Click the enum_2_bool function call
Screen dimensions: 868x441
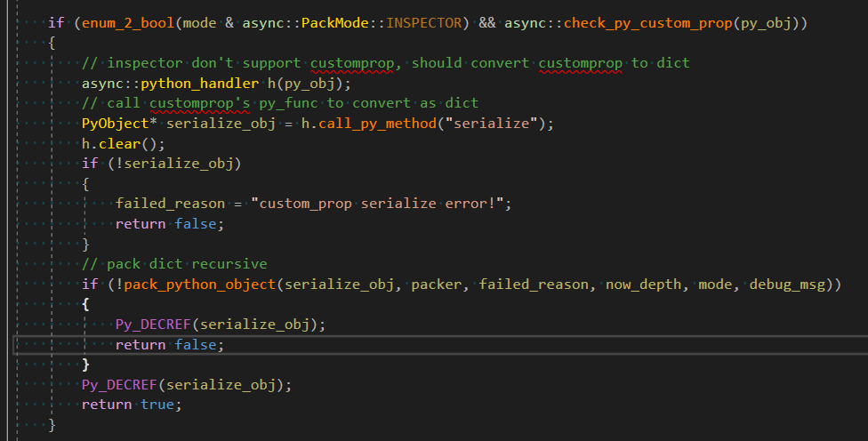127,21
